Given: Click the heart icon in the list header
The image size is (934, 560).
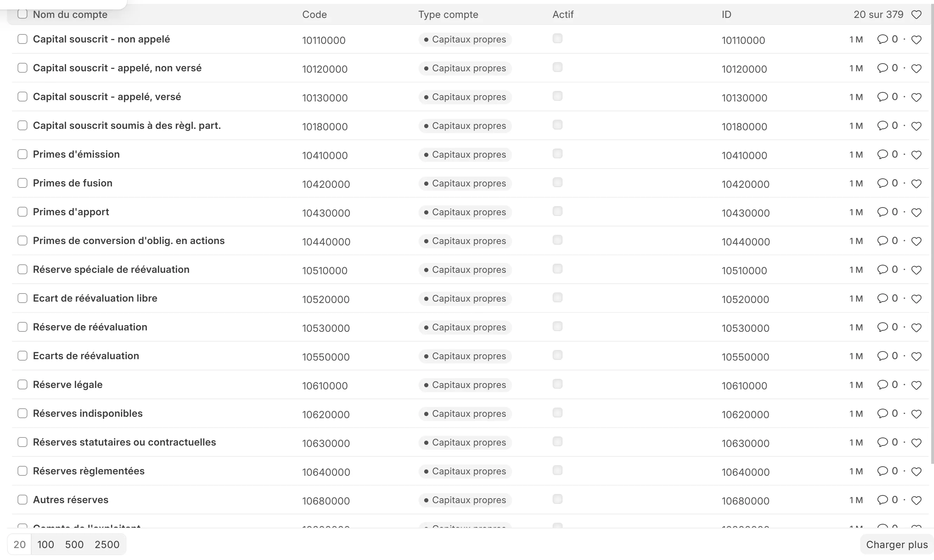Looking at the screenshot, I should (x=916, y=14).
